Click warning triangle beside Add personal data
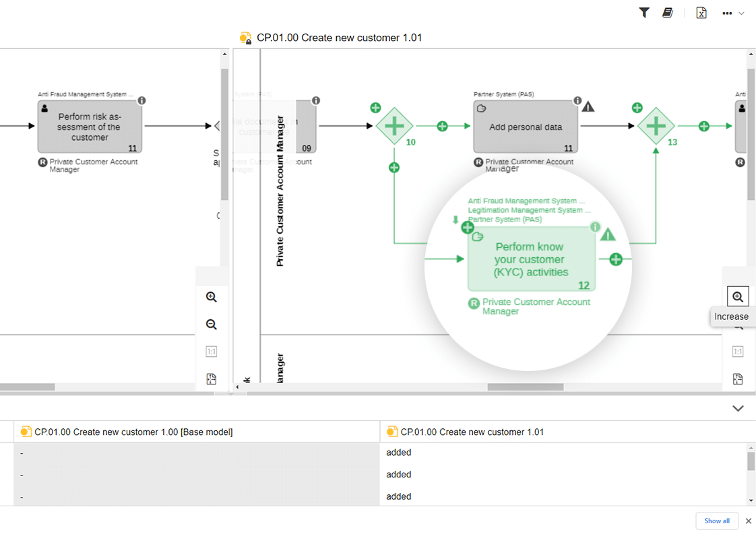The height and width of the screenshot is (534, 756). coord(588,106)
